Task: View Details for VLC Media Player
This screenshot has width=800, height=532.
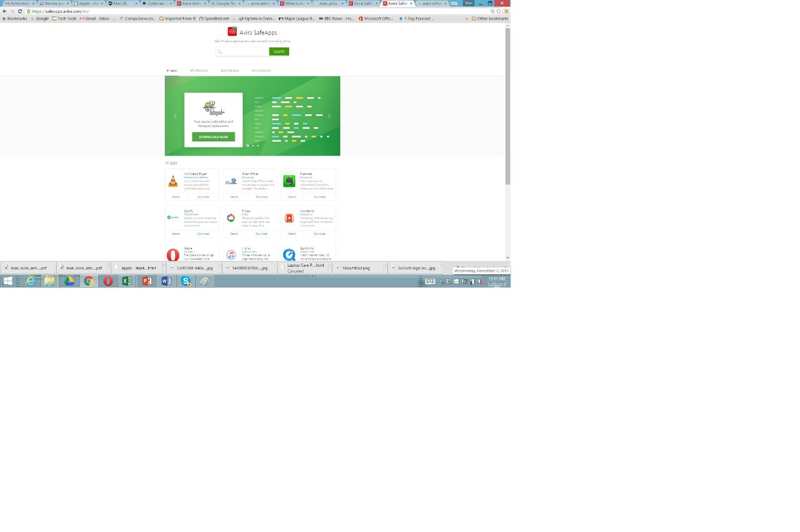Action: click(176, 197)
